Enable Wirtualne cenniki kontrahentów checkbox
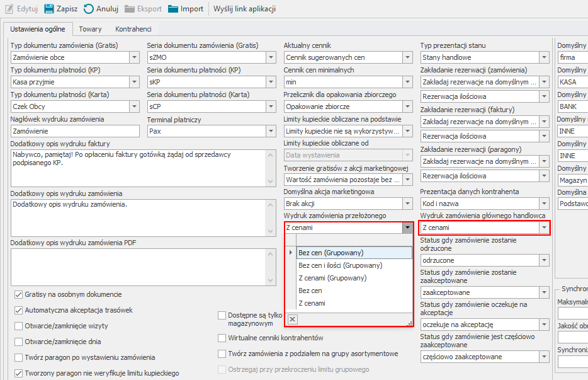The height and width of the screenshot is (380, 588). coord(222,338)
